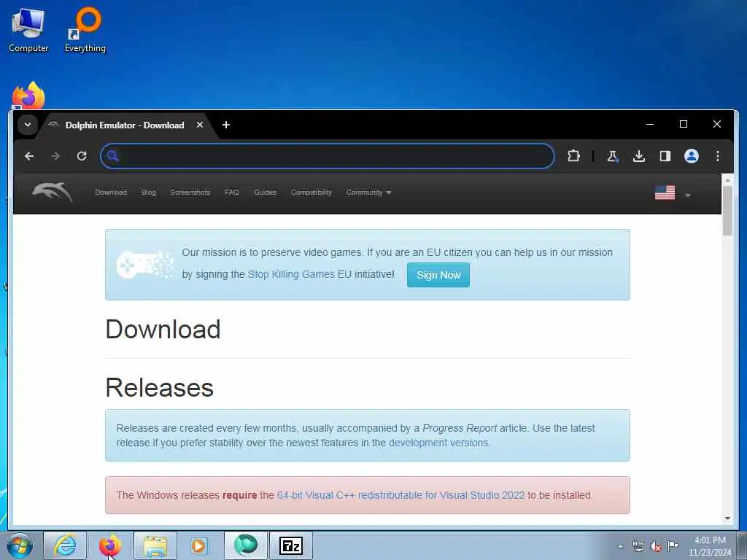Open a new browser tab

click(226, 125)
